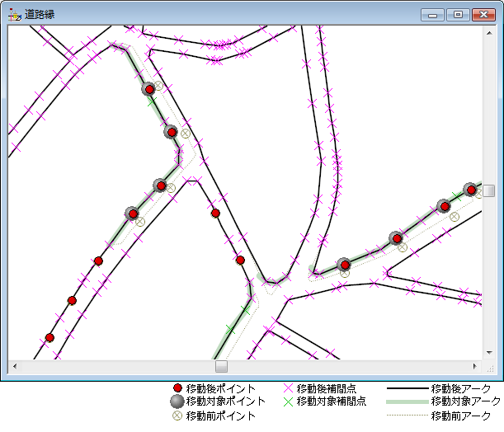Click the magenta X 移動後補間点 legend icon
This screenshot has height=432, width=504.
pyautogui.click(x=289, y=388)
